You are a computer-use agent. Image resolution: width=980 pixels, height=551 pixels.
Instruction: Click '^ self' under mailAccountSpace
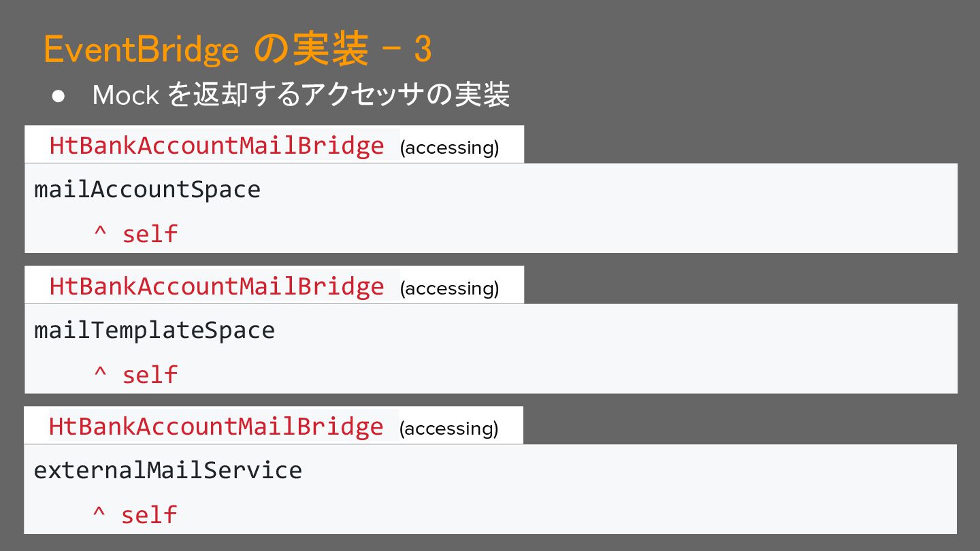pyautogui.click(x=135, y=234)
